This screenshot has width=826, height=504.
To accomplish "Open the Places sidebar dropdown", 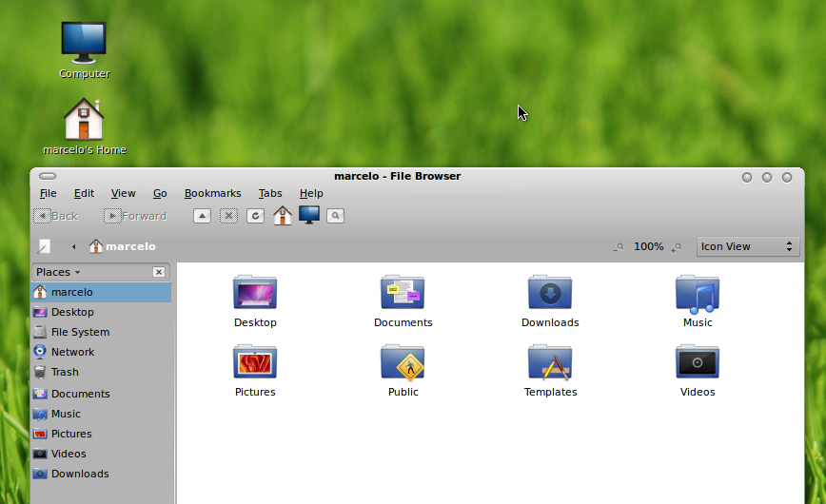I will tap(58, 272).
